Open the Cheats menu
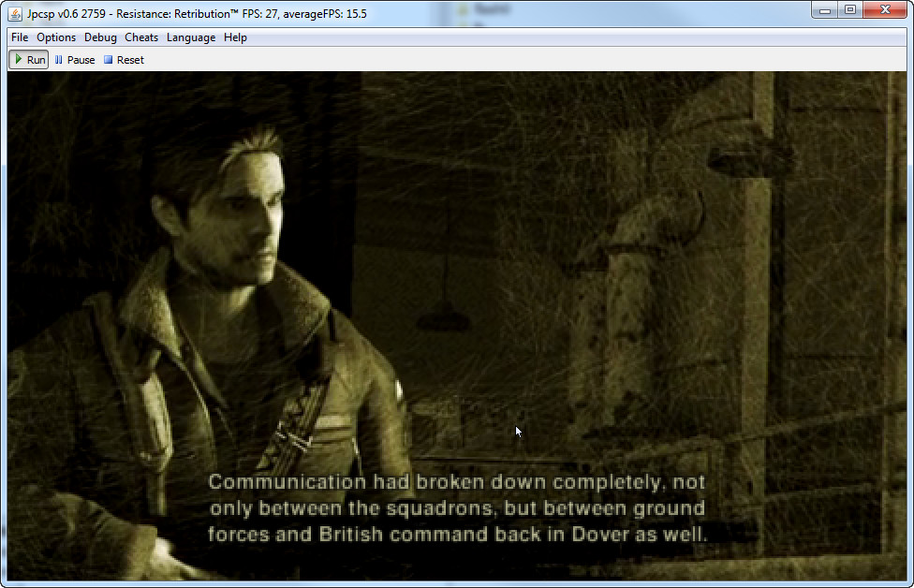 [x=141, y=37]
